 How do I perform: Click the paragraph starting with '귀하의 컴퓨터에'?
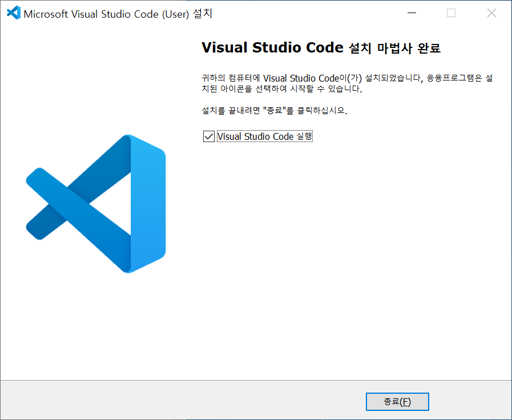tap(347, 83)
